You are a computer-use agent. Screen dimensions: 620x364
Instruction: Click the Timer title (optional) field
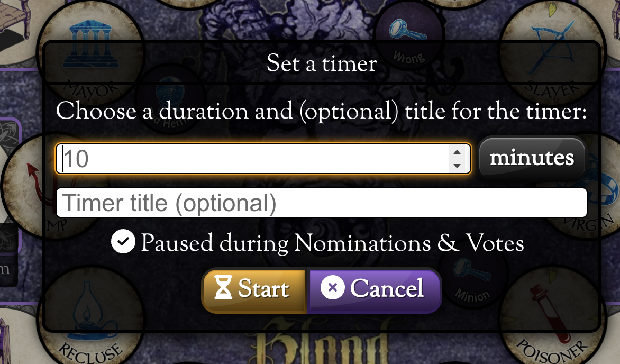coord(321,203)
